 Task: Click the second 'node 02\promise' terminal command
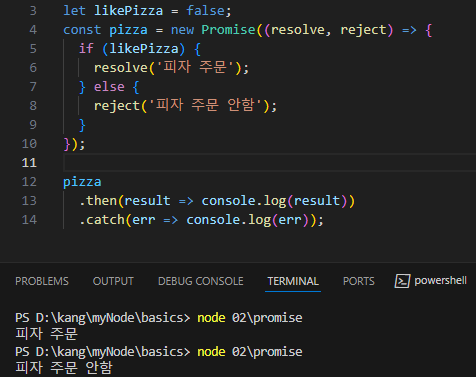pyautogui.click(x=250, y=352)
